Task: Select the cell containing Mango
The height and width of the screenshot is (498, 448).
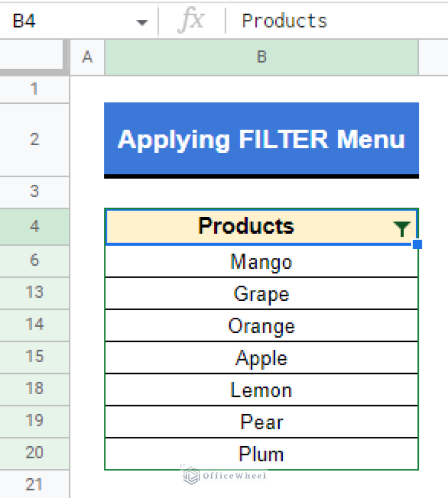Action: click(261, 261)
